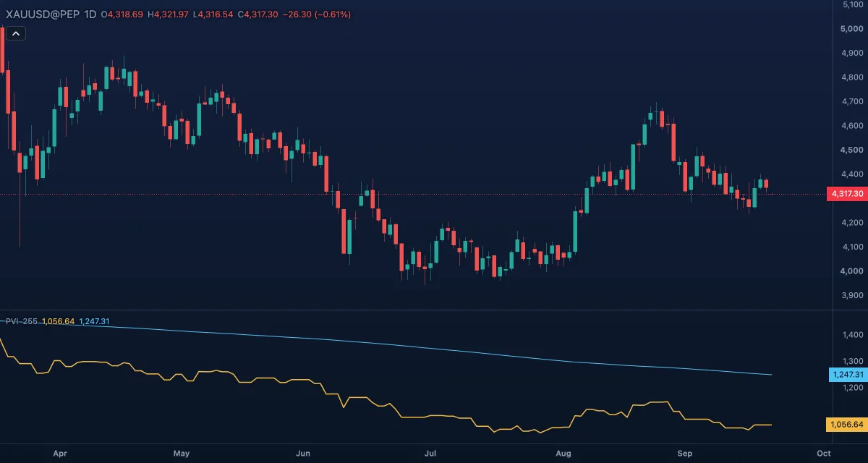Click the 1,300 label on PVI scale
This screenshot has width=868, height=463.
tap(853, 361)
